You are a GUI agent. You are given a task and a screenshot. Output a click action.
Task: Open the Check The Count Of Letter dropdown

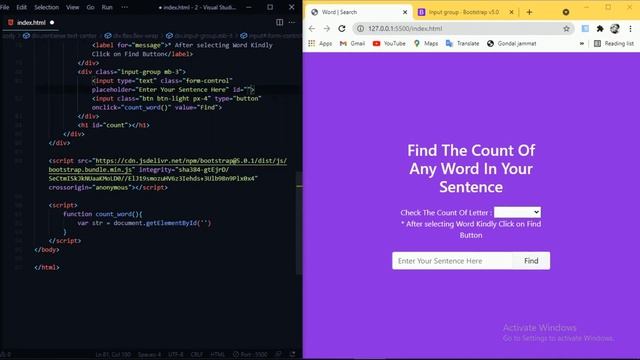click(517, 212)
